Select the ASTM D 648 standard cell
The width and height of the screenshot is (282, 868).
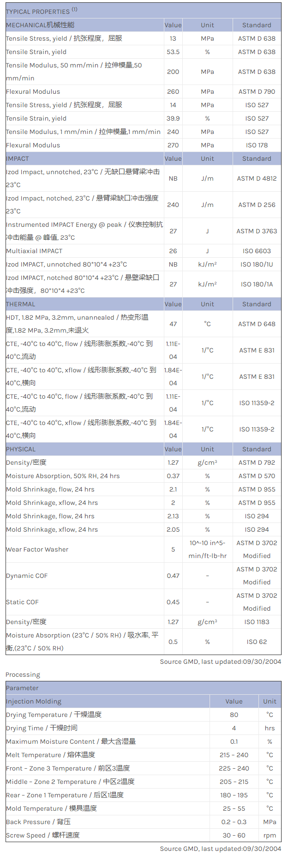[x=257, y=324]
